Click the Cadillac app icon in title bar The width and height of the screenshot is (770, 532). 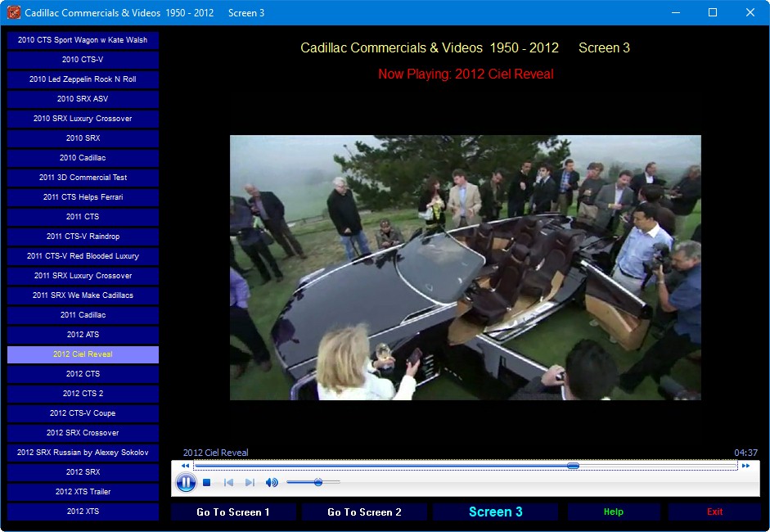13,13
